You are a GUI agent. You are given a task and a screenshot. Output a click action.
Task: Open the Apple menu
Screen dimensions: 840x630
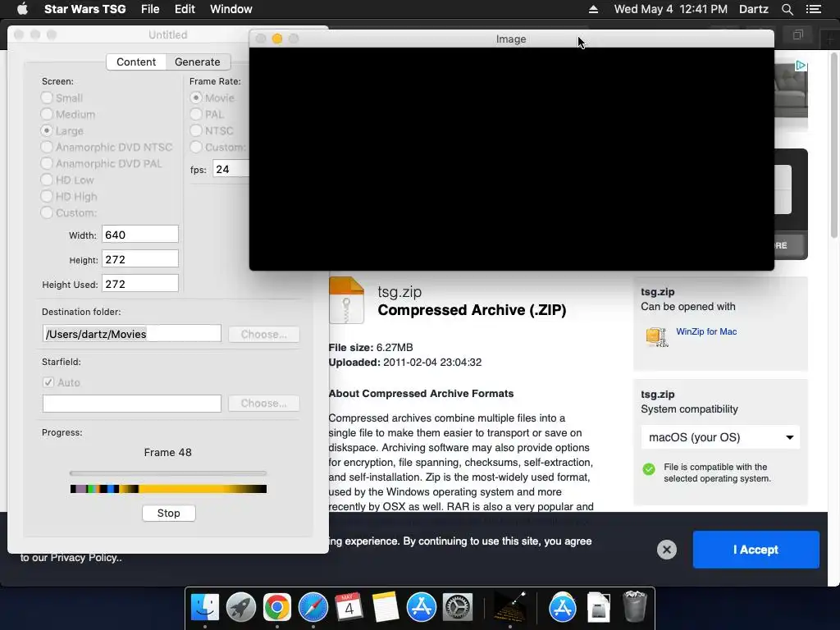22,9
